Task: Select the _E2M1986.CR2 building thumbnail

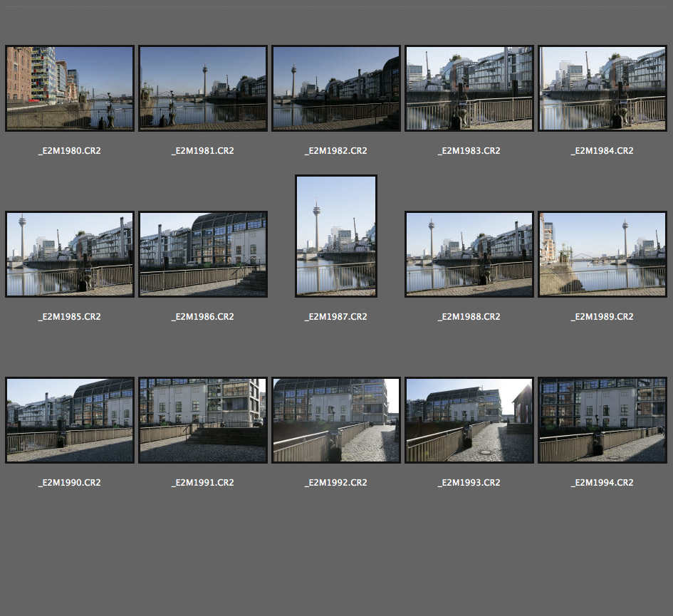Action: 203,254
